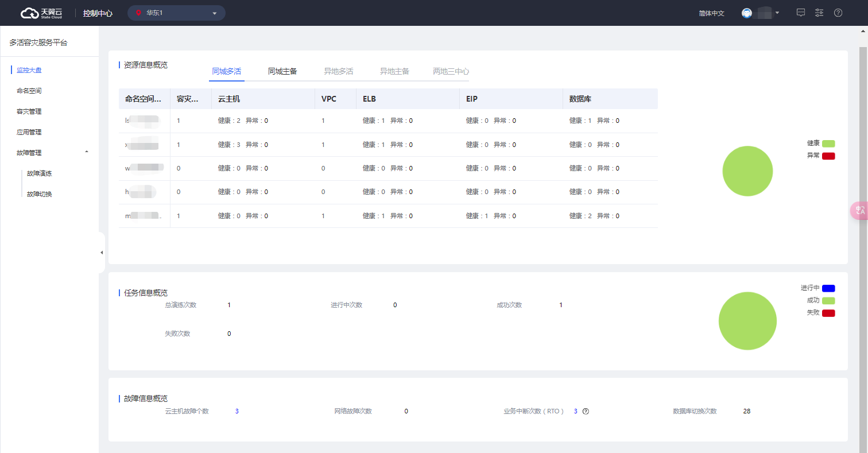Open the 华东1 region dropdown
This screenshot has height=453, width=868.
coord(176,13)
